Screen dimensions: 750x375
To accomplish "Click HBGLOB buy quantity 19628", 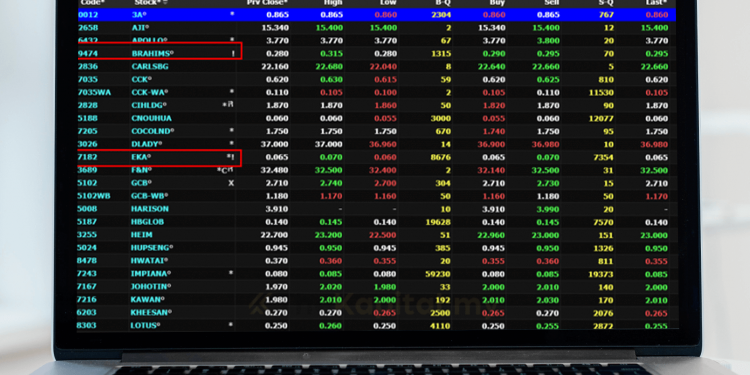I will point(439,221).
